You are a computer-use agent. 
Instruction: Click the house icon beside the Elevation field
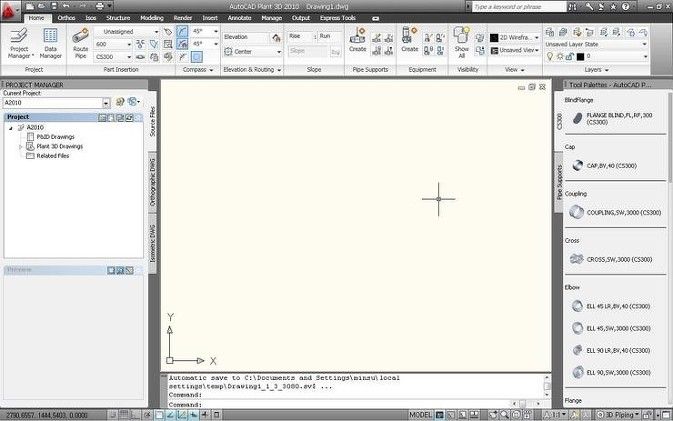276,38
